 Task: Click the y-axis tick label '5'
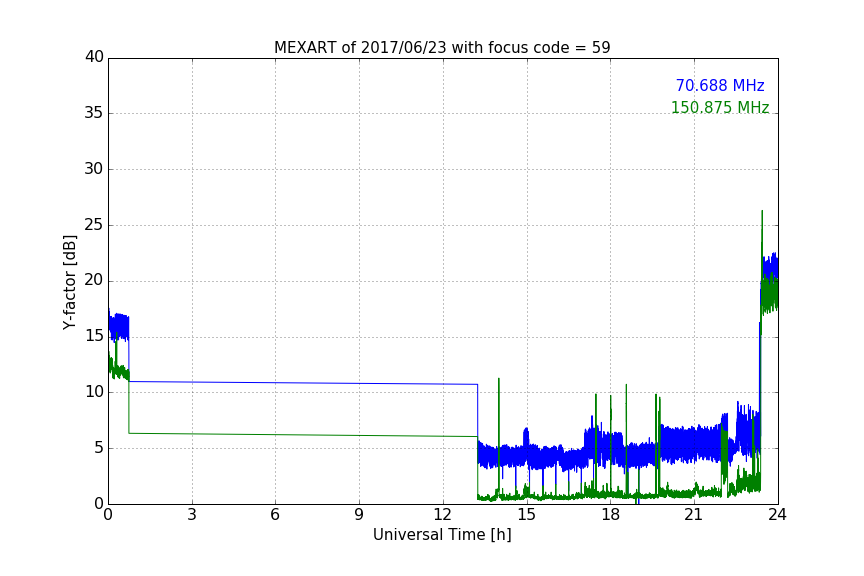[99, 448]
